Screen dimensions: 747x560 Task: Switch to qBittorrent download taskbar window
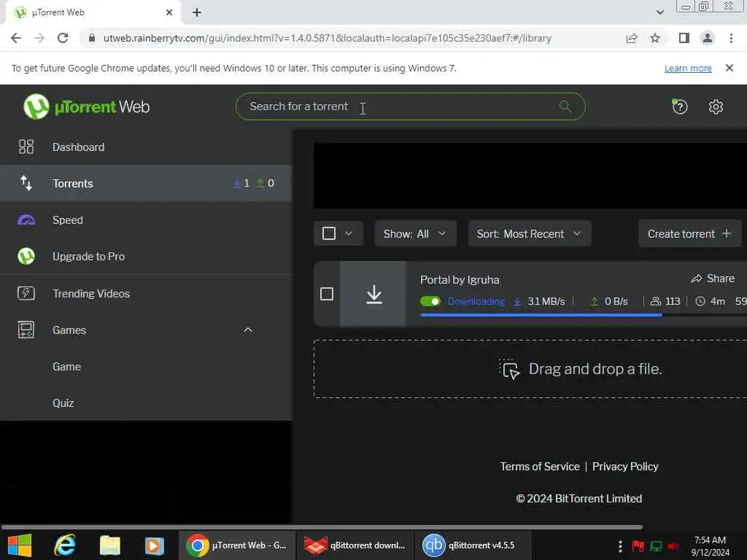pyautogui.click(x=355, y=545)
